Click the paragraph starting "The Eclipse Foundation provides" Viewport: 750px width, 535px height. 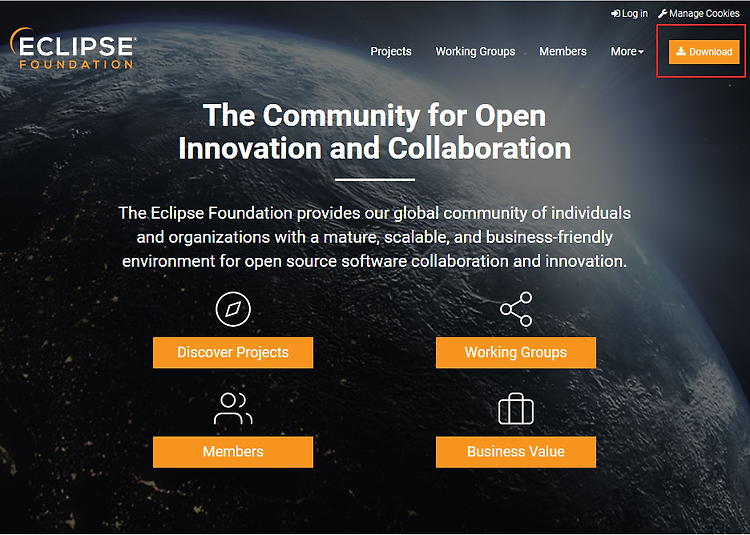pos(375,237)
